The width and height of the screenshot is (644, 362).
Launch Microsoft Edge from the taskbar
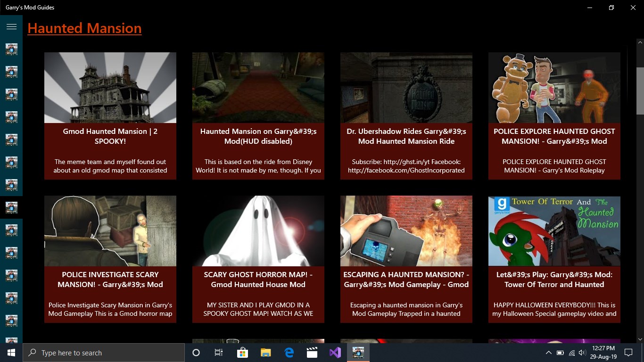(x=289, y=353)
